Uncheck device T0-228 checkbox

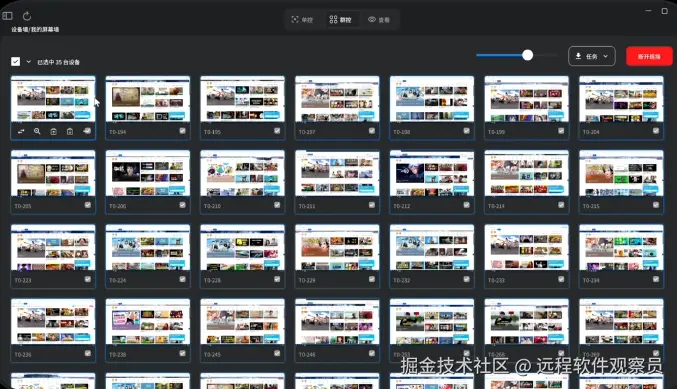pos(277,279)
